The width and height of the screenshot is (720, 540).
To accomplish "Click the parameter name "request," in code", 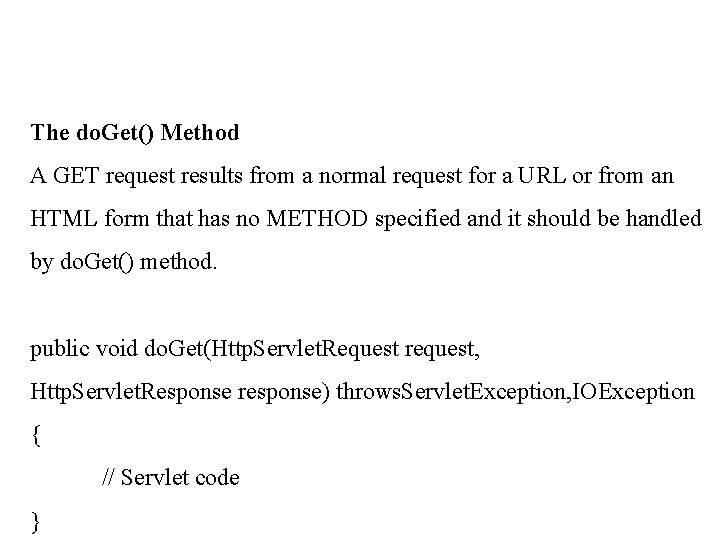I will pos(442,351).
